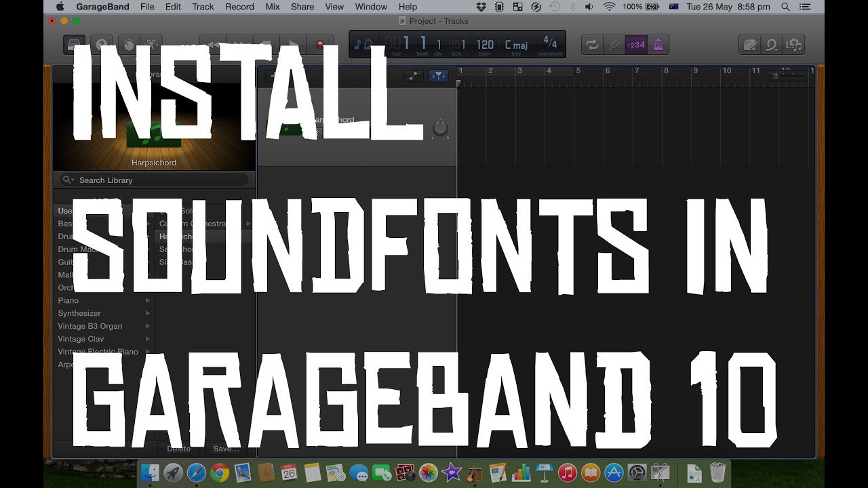
Task: Toggle the Metronome button
Action: (658, 45)
